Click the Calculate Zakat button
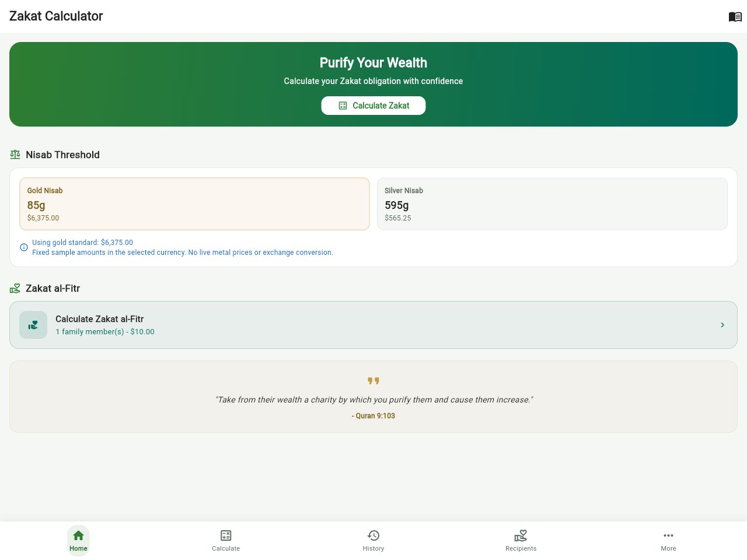 click(373, 106)
